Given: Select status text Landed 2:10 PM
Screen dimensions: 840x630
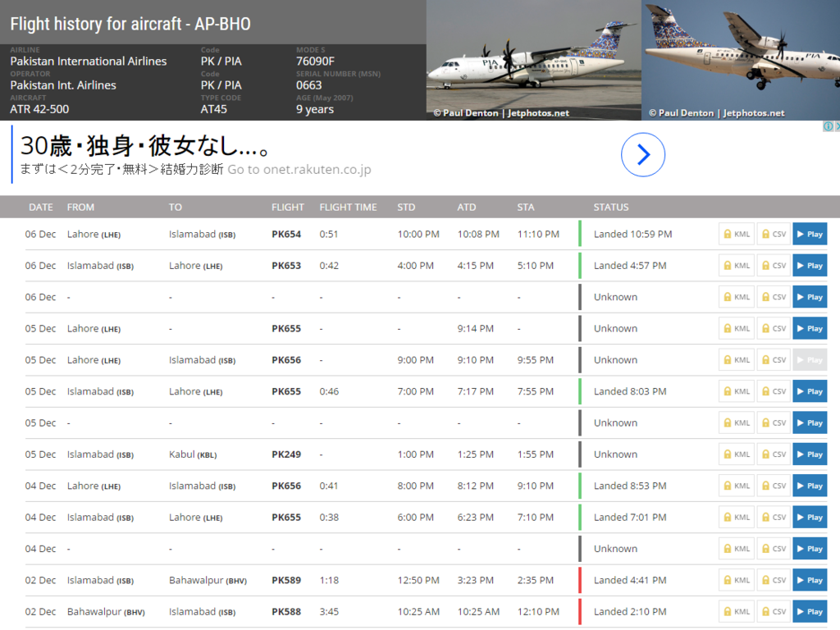Looking at the screenshot, I should [630, 612].
